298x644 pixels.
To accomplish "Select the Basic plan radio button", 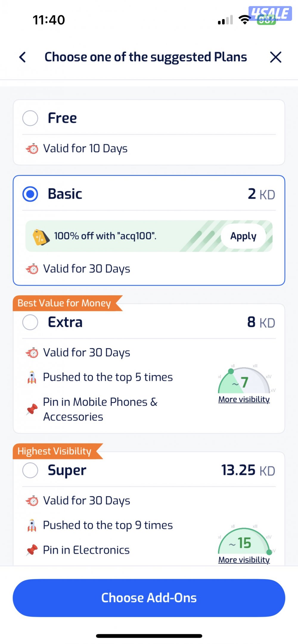I will tap(30, 194).
